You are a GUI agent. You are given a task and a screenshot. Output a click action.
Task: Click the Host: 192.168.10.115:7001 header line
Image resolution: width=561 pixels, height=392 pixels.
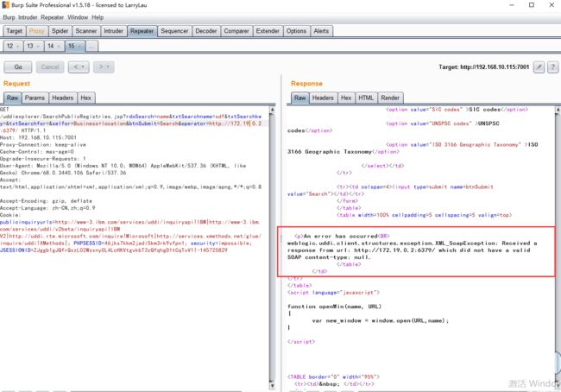click(38, 137)
